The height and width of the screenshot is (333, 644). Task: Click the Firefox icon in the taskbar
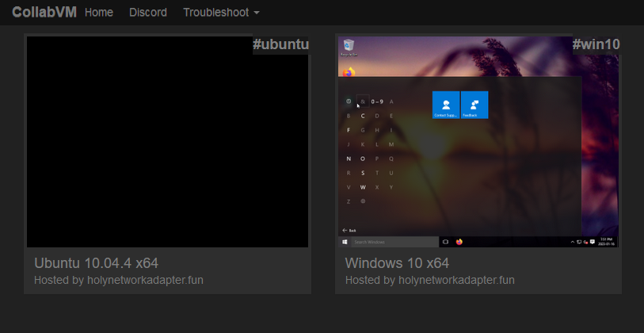pos(459,242)
